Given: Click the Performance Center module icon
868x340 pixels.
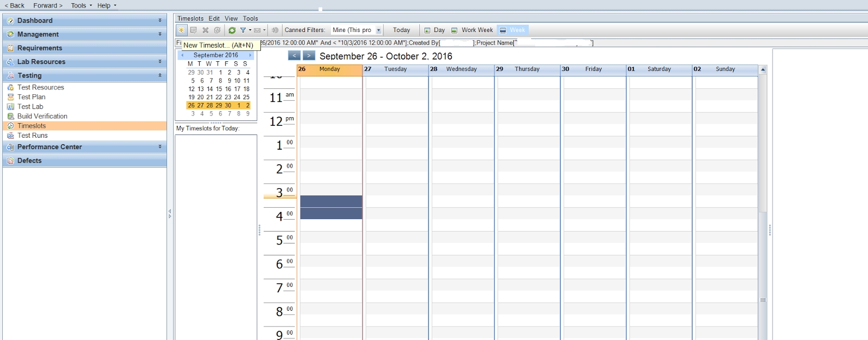Looking at the screenshot, I should coord(10,147).
